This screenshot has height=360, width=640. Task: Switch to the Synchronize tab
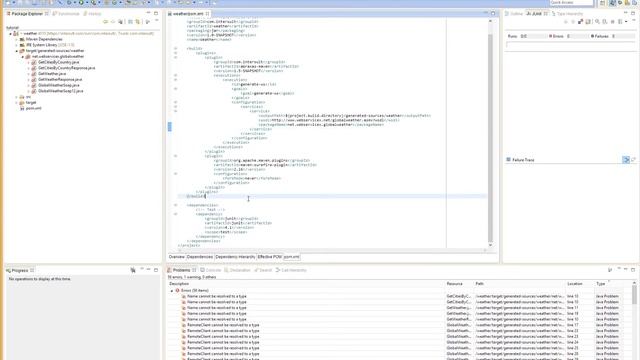(x=66, y=14)
